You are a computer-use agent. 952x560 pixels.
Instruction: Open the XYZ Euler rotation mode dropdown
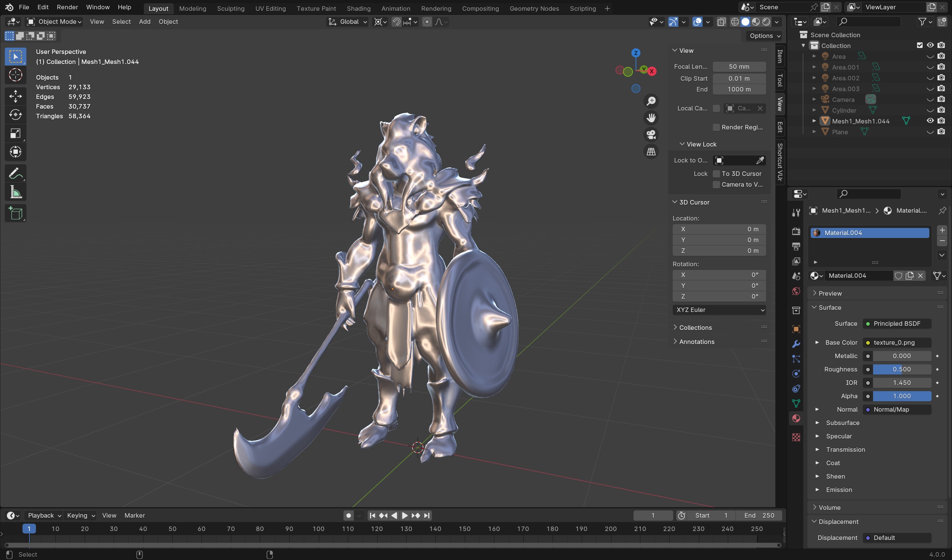[719, 310]
